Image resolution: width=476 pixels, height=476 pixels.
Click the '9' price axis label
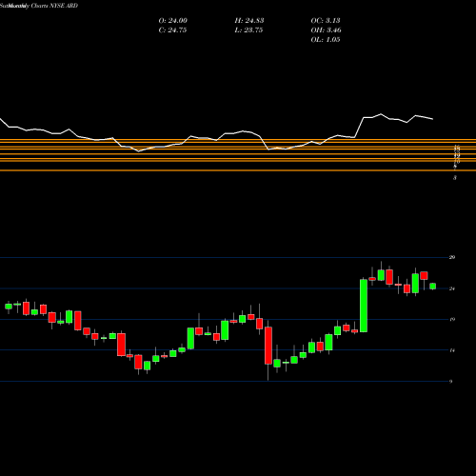pyautogui.click(x=451, y=382)
